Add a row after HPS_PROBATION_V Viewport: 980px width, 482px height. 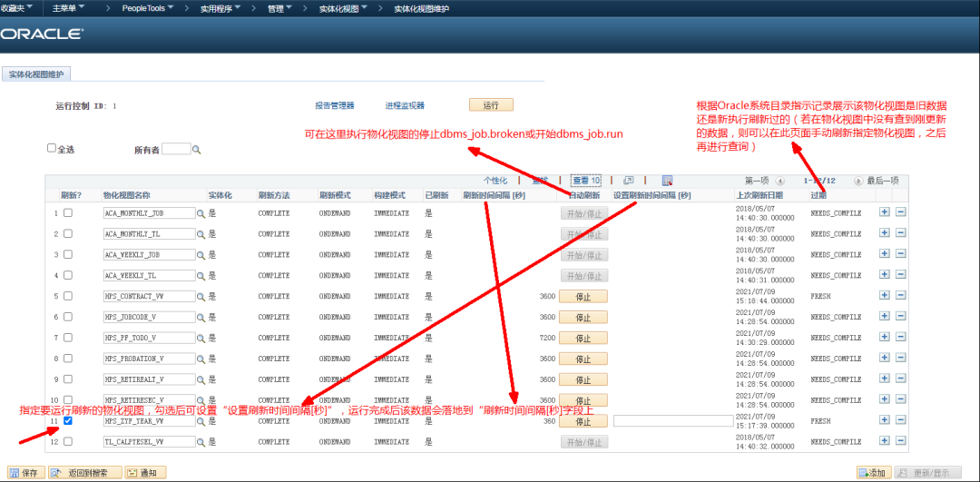(x=885, y=359)
